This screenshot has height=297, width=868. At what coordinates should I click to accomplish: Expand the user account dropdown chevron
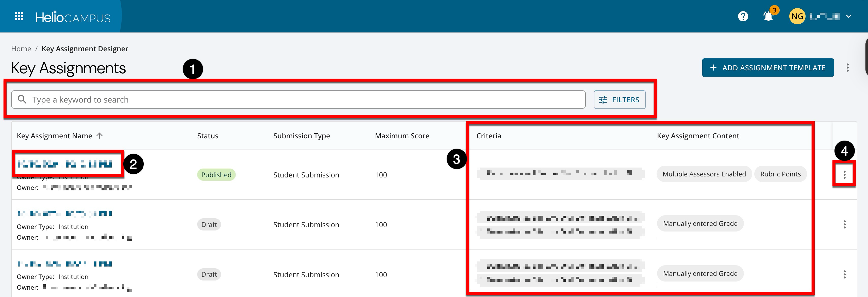pos(849,16)
